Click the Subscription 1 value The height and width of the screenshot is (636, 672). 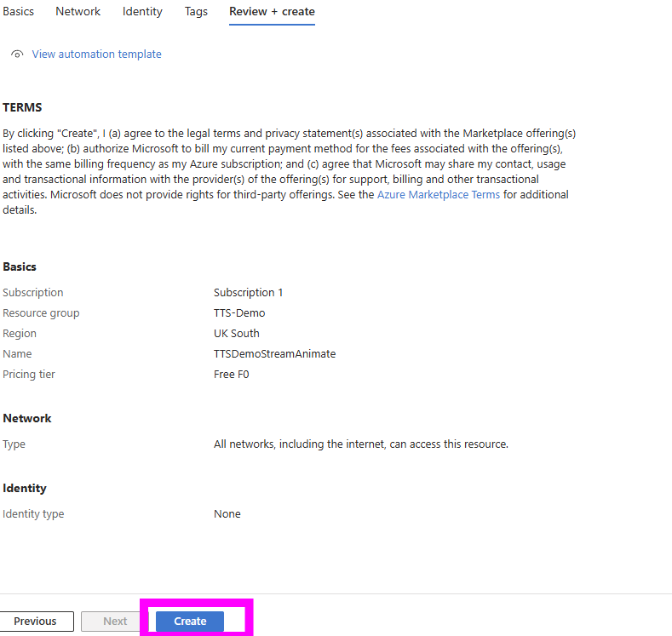pos(248,293)
